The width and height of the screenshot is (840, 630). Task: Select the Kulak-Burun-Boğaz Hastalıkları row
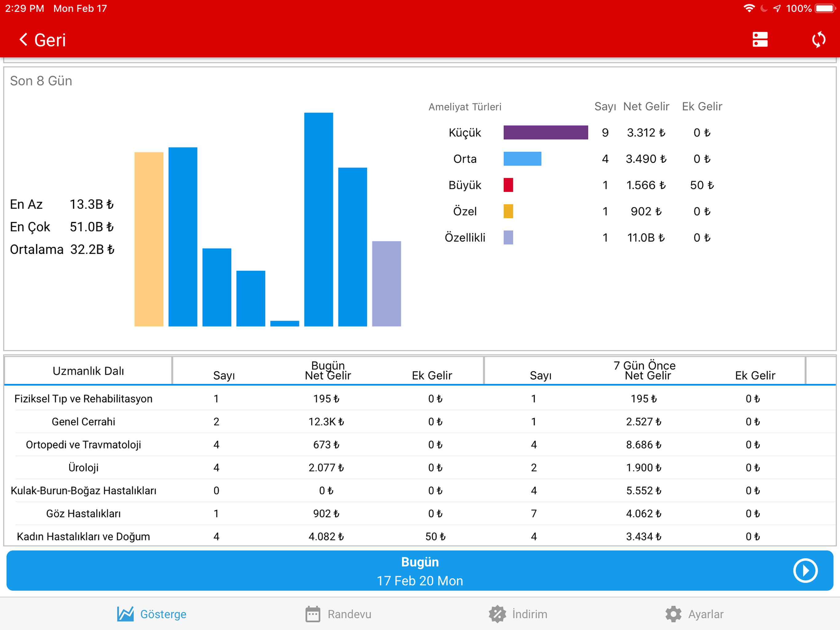tap(420, 491)
